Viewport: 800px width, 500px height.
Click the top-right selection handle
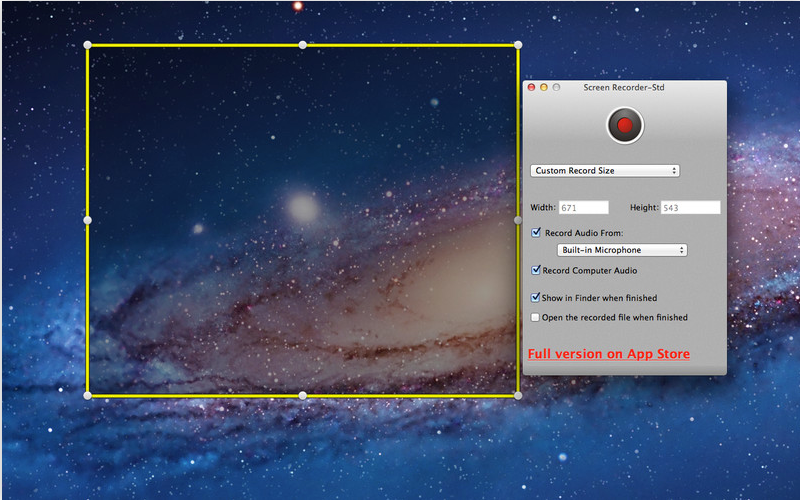click(518, 45)
